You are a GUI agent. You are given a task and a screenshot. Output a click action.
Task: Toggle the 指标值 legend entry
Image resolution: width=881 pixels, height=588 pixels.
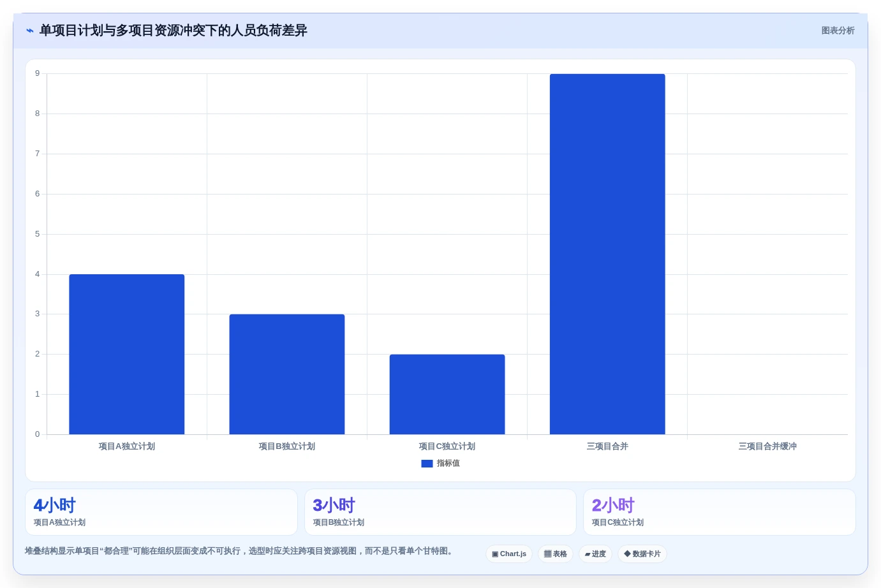(440, 464)
